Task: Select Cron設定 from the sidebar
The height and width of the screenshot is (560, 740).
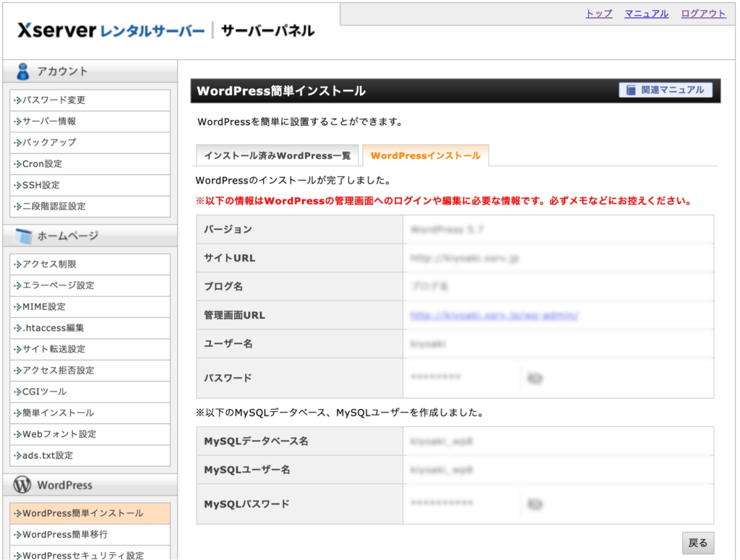Action: (x=90, y=164)
